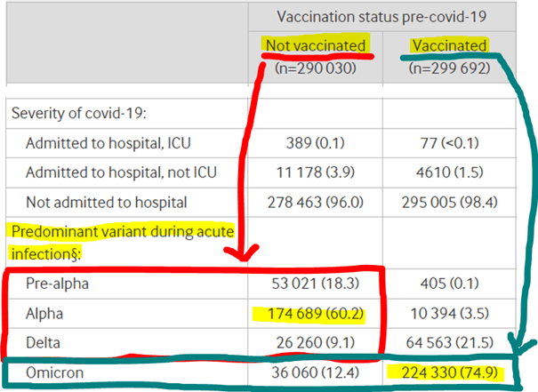This screenshot has width=538, height=392.
Task: Select the "Admitted to hospital, not ICU" label
Action: pos(123,172)
